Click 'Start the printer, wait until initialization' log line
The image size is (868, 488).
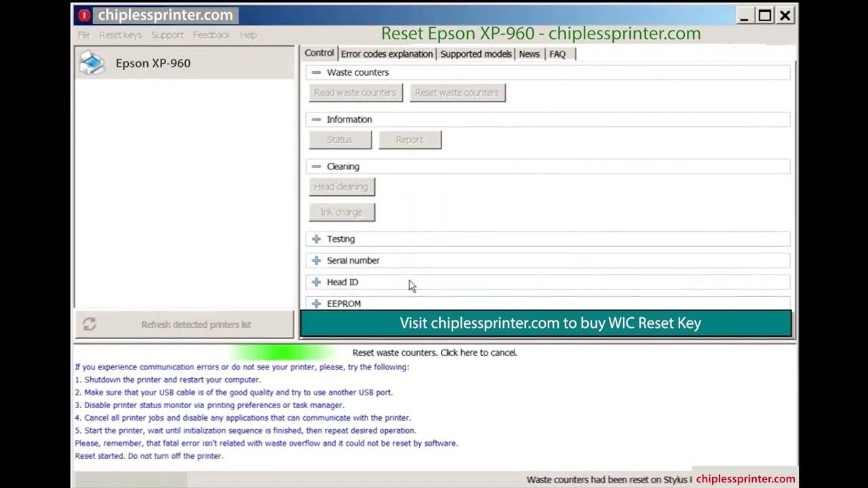tap(245, 430)
